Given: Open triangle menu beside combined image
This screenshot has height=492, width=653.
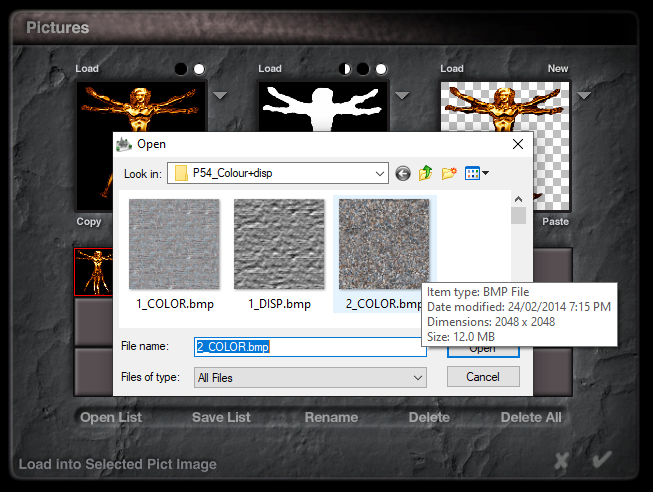Looking at the screenshot, I should 584,95.
